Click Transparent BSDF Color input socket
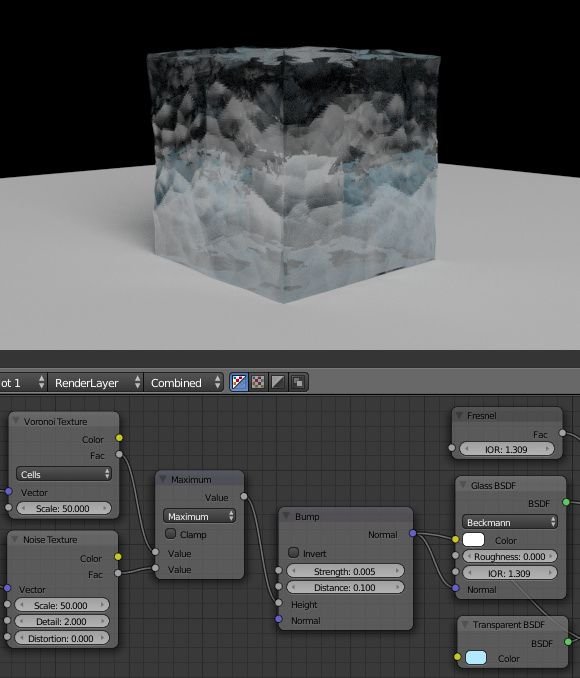The height and width of the screenshot is (678, 580). pyautogui.click(x=458, y=657)
